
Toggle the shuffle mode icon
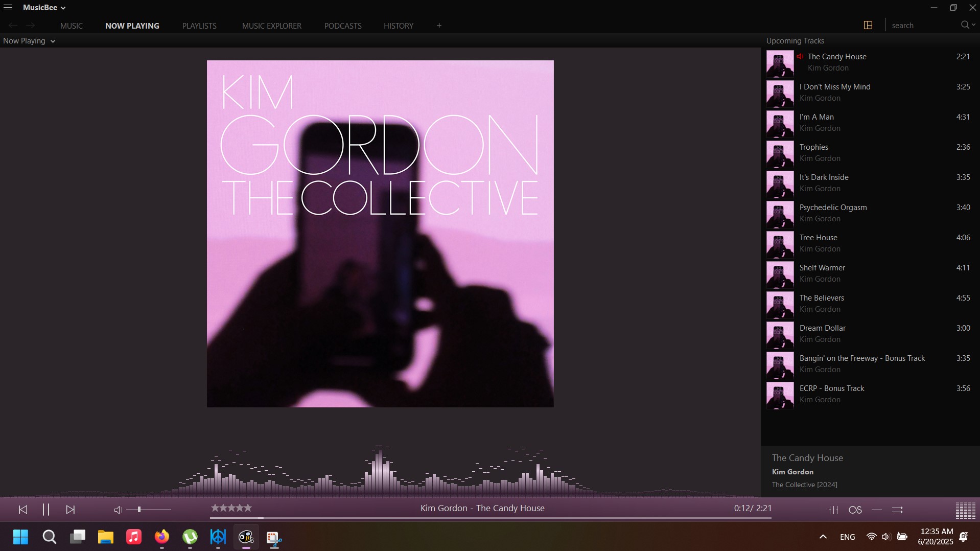click(x=898, y=510)
